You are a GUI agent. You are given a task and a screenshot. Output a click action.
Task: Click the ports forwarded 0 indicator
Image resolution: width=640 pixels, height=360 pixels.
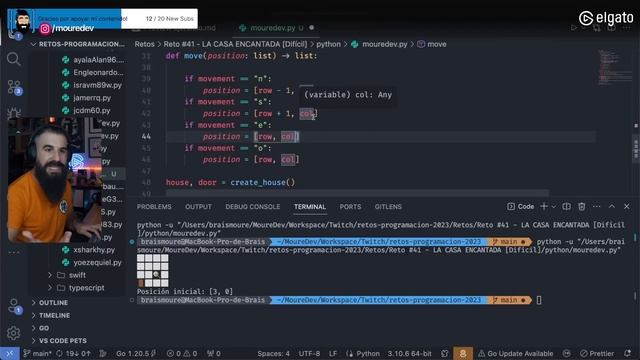[214, 353]
